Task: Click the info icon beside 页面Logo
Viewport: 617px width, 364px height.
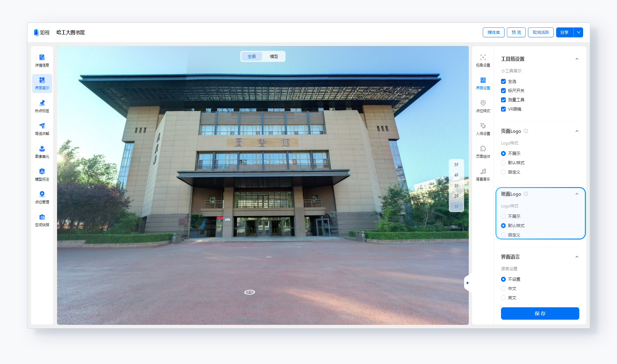Action: (x=526, y=131)
